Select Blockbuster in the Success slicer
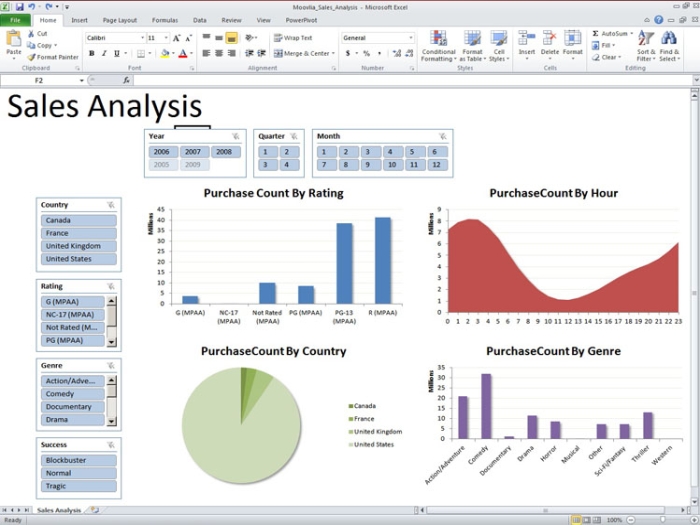The image size is (700, 525). coord(79,460)
